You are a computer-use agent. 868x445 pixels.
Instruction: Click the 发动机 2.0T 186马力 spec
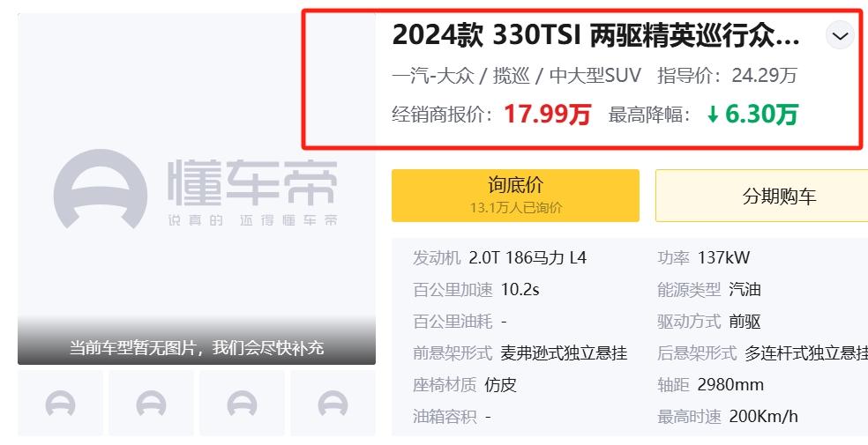click(499, 257)
